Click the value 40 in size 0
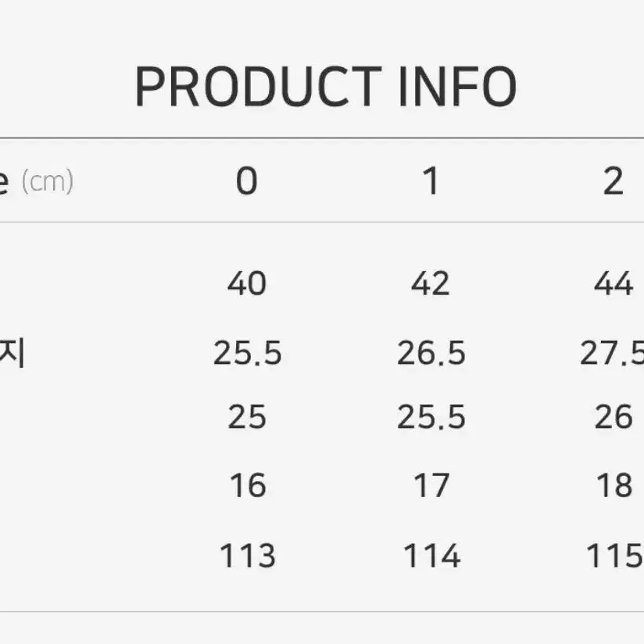 click(247, 284)
